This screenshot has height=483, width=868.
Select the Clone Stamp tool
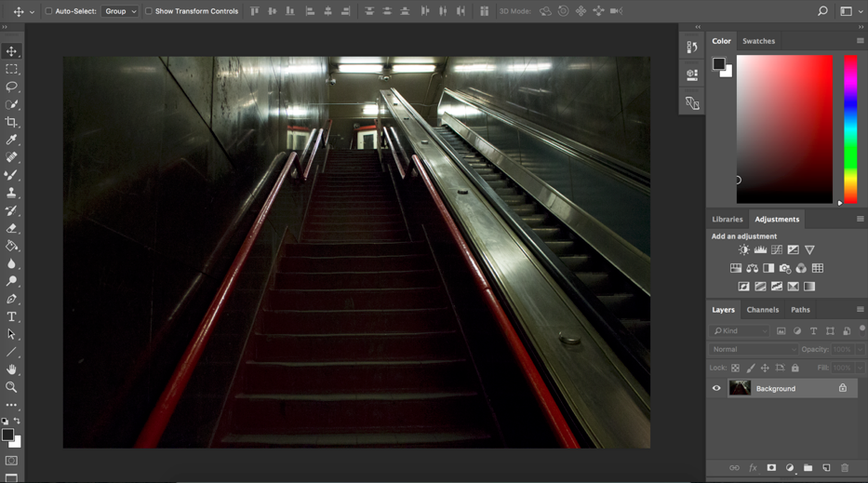pyautogui.click(x=11, y=193)
